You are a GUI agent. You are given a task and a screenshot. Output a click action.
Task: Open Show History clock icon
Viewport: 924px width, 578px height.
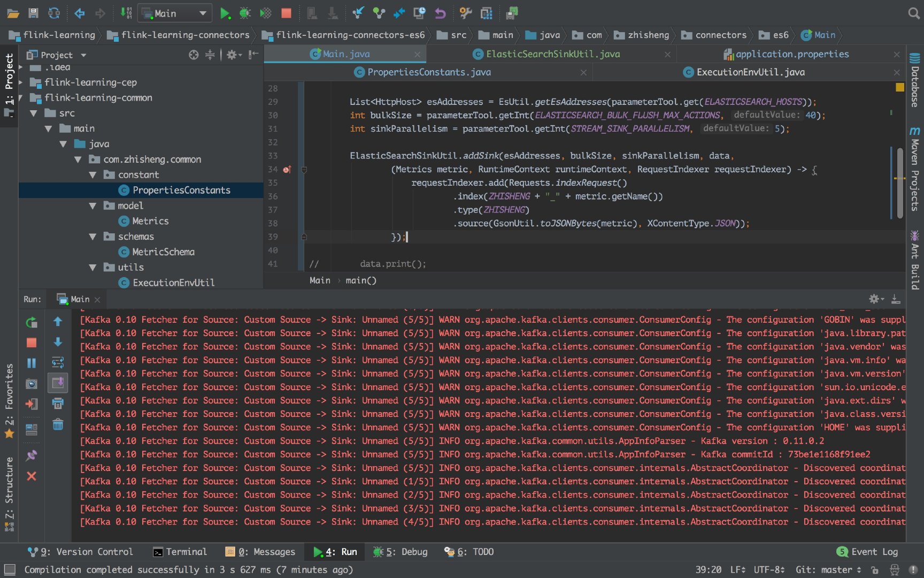(x=420, y=13)
